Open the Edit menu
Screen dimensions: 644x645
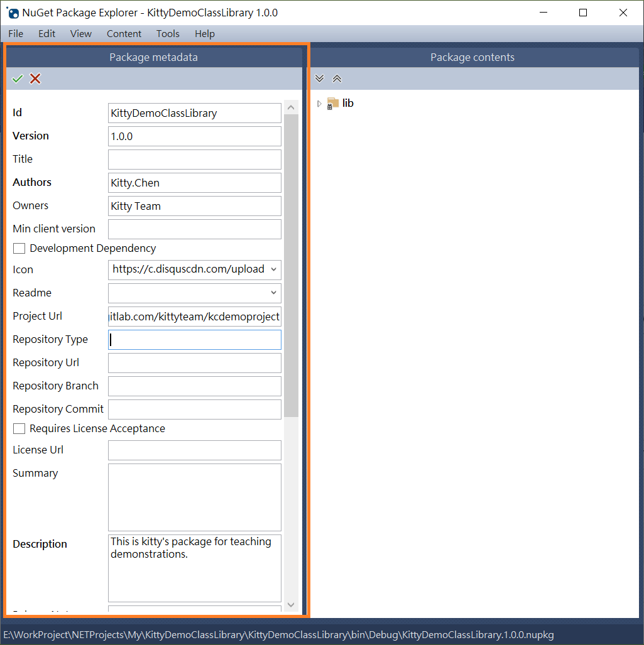click(47, 34)
